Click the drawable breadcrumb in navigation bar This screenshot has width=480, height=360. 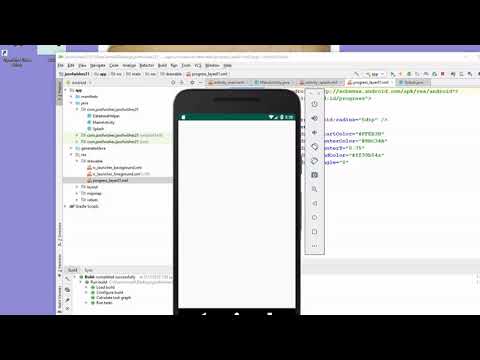(x=171, y=74)
